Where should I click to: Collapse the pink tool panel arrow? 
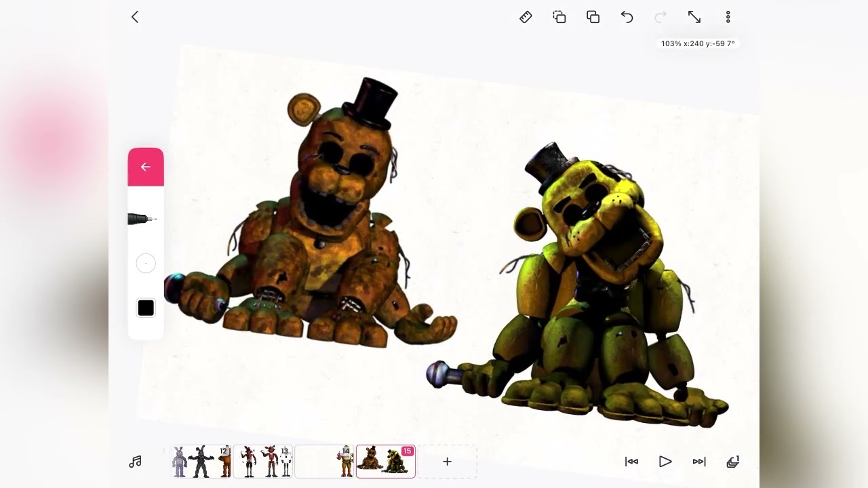coord(146,167)
